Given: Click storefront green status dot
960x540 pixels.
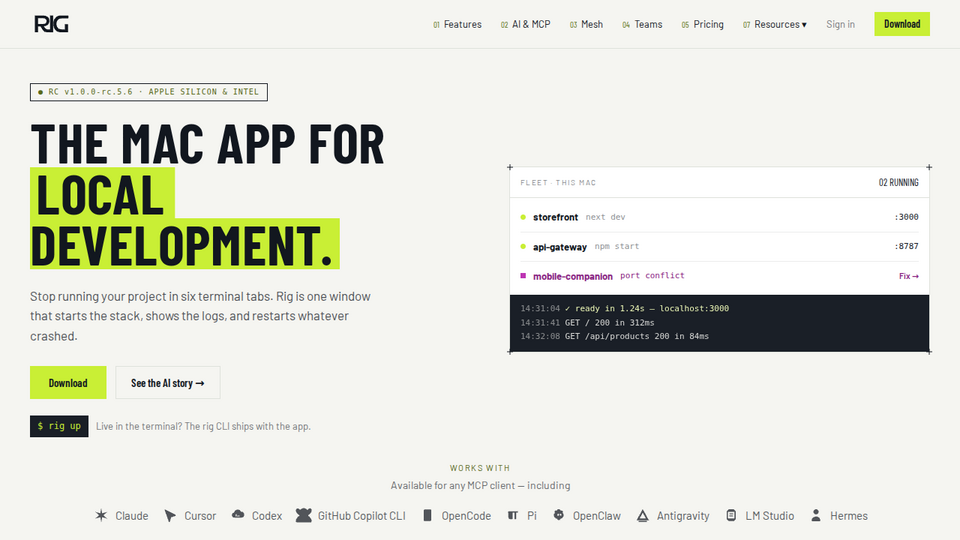Looking at the screenshot, I should (x=523, y=217).
